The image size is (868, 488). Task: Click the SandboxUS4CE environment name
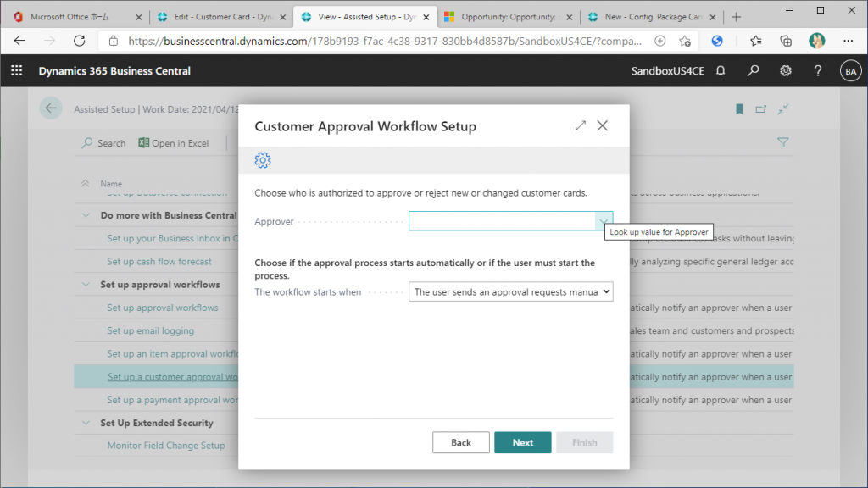click(x=668, y=71)
